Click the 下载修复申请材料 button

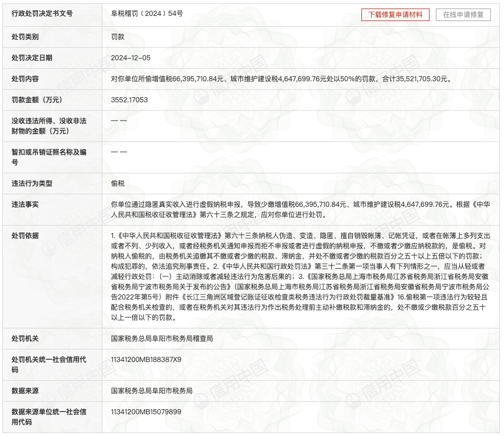pyautogui.click(x=394, y=15)
